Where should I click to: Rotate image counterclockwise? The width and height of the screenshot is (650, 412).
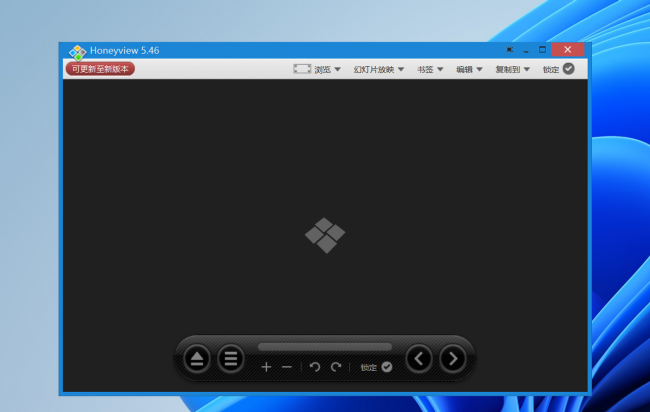[315, 367]
